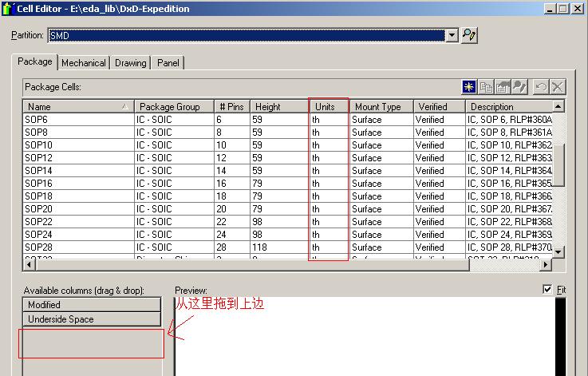This screenshot has height=376, width=588.
Task: Select the SOP20 row name
Action: click(38, 209)
